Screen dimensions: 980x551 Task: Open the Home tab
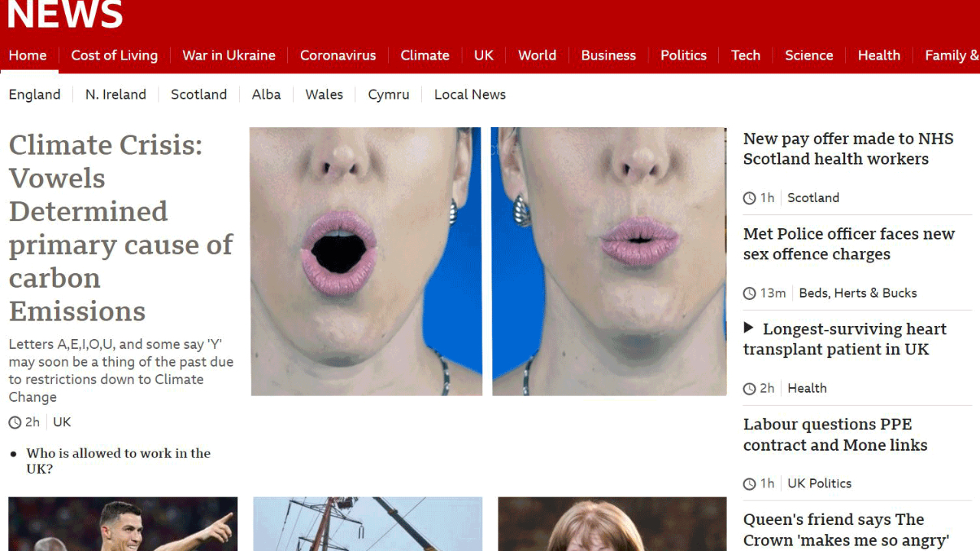(28, 55)
